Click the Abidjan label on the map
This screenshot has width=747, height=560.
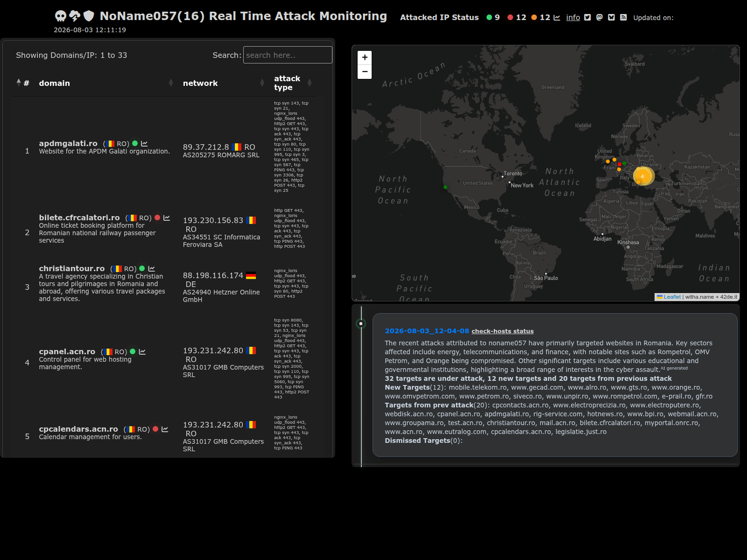coord(602,239)
